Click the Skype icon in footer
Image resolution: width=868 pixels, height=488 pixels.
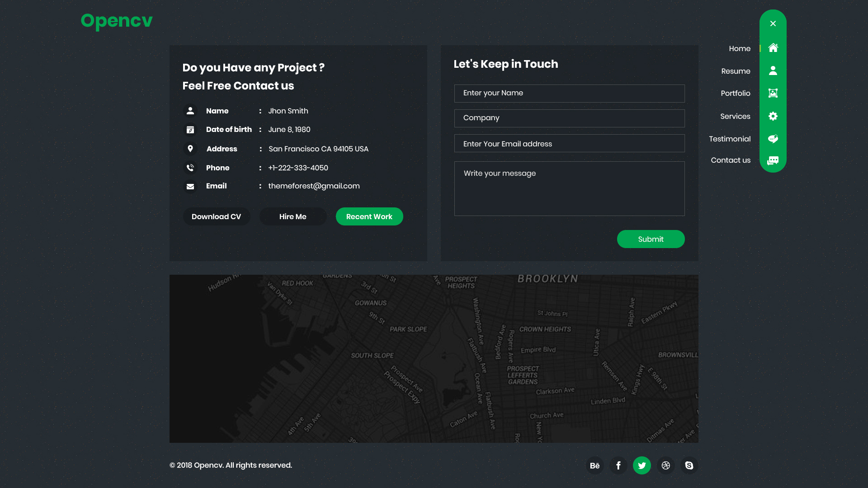coord(689,465)
